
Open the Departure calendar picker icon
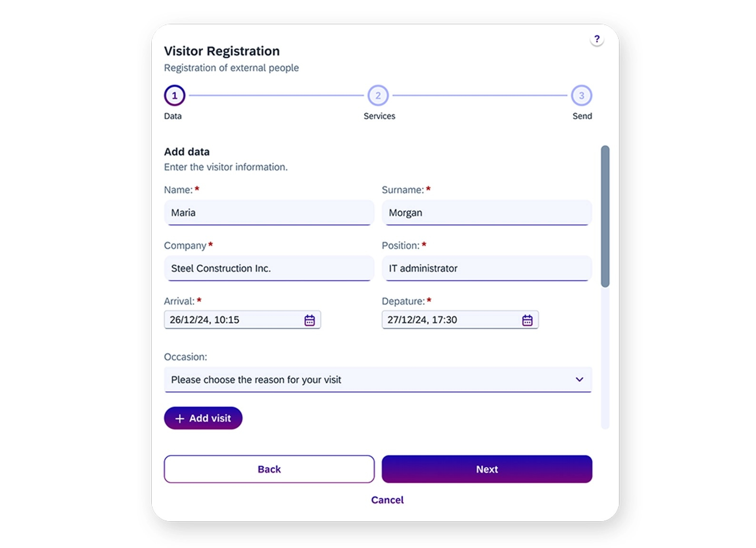coord(527,320)
